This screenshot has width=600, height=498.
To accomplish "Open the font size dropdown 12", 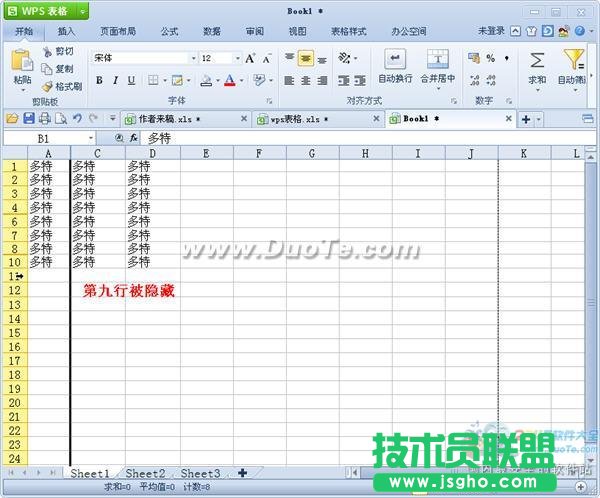I will click(x=238, y=58).
